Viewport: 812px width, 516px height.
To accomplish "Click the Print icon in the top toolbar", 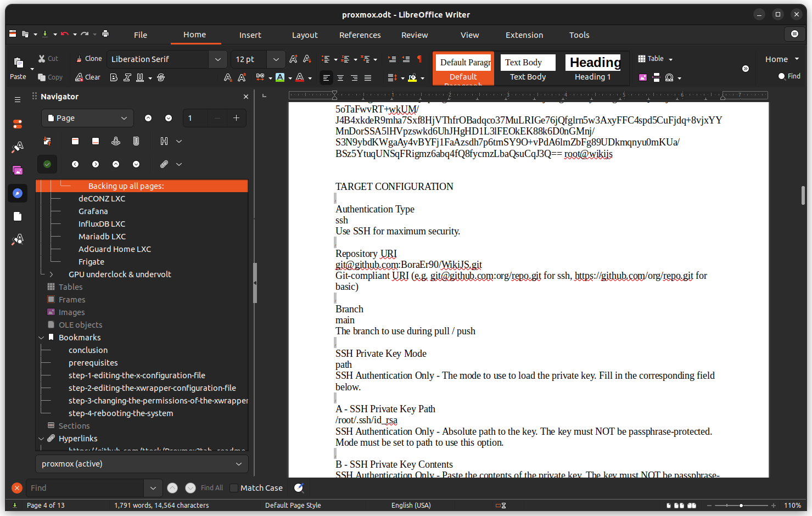I will (105, 34).
